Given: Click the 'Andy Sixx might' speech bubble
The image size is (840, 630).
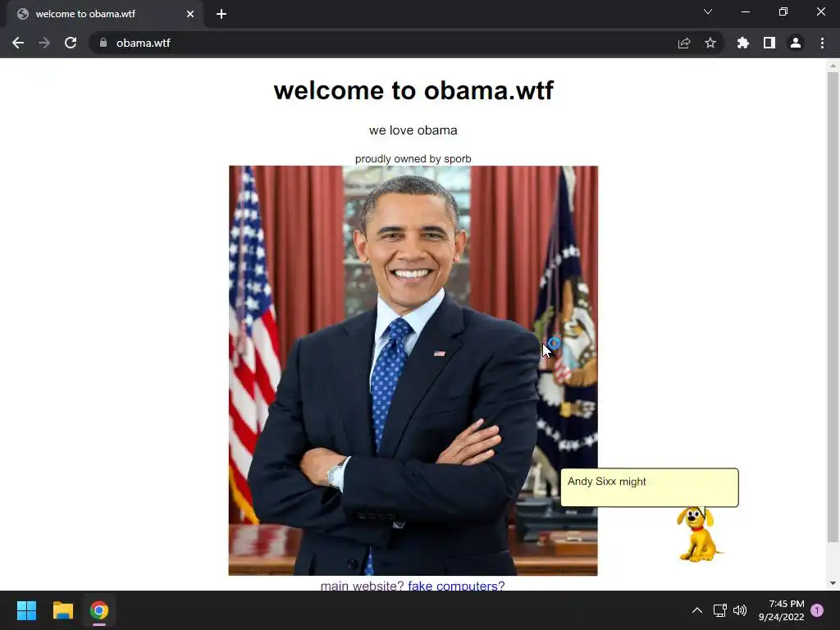Looking at the screenshot, I should [x=650, y=487].
